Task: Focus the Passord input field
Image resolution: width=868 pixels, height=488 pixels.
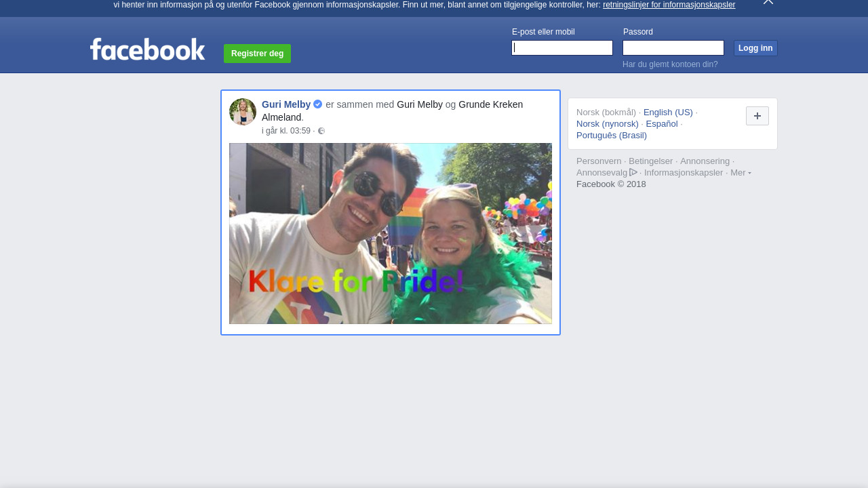Action: pos(673,47)
